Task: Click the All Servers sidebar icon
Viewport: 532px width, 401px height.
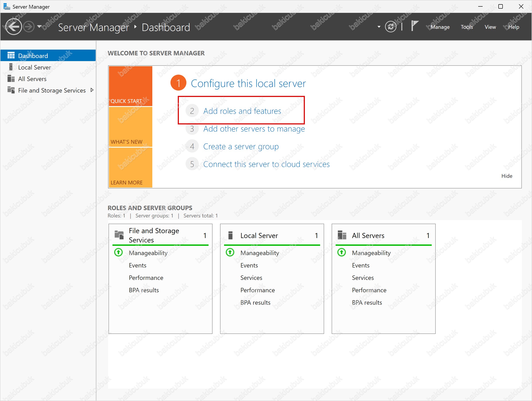Action: [11, 79]
